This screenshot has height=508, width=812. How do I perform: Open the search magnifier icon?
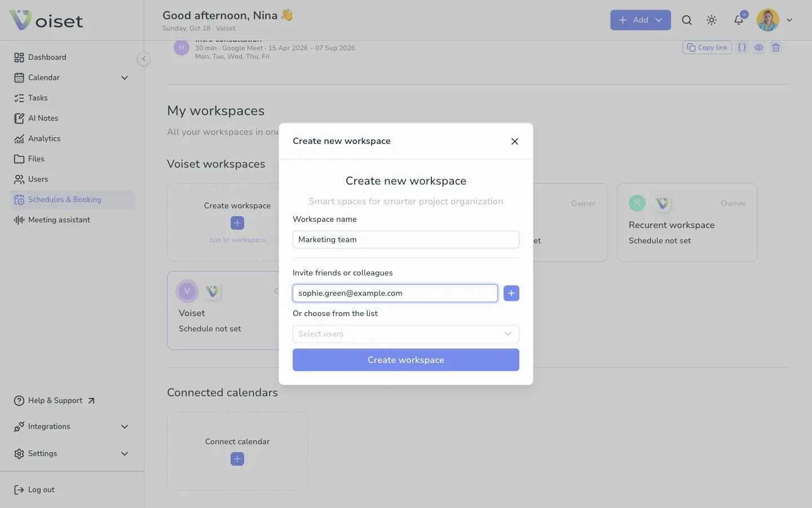coord(686,20)
